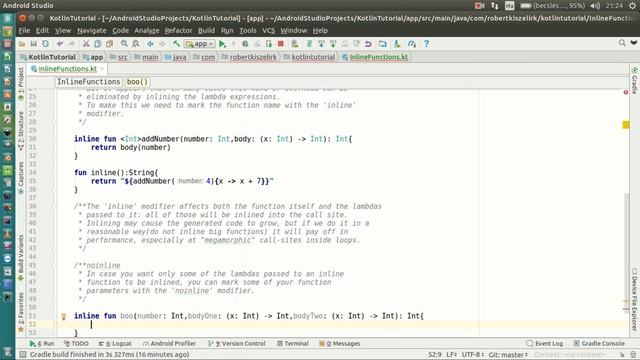Image resolution: width=640 pixels, height=360 pixels.
Task: Click the java breadcrumb folder
Action: (x=176, y=57)
